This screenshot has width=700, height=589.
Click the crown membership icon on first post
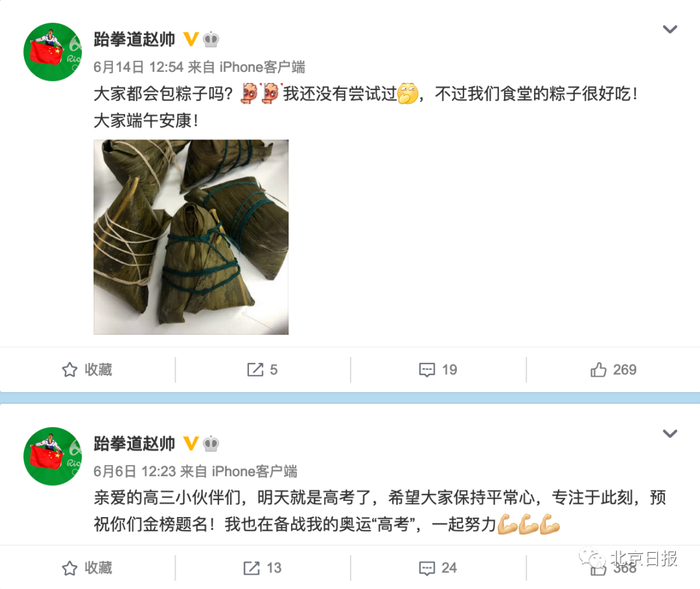pyautogui.click(x=211, y=40)
